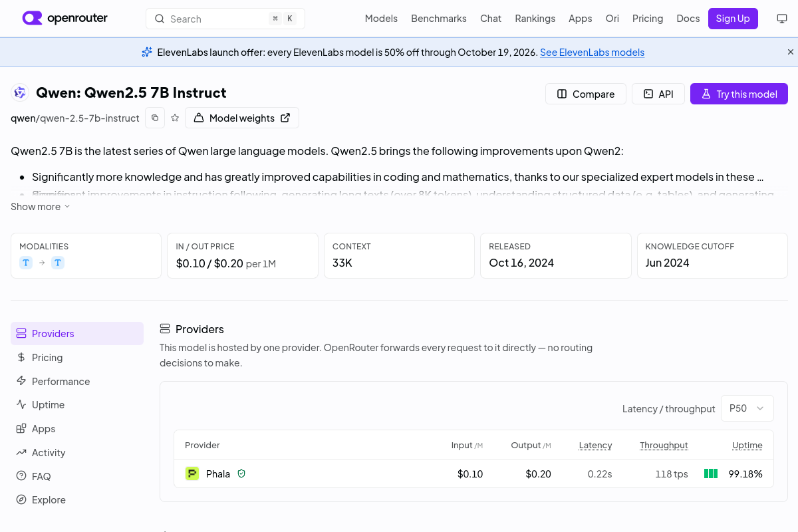Screen dimensions: 798x532
Task: Click the Compare button
Action: coord(585,94)
